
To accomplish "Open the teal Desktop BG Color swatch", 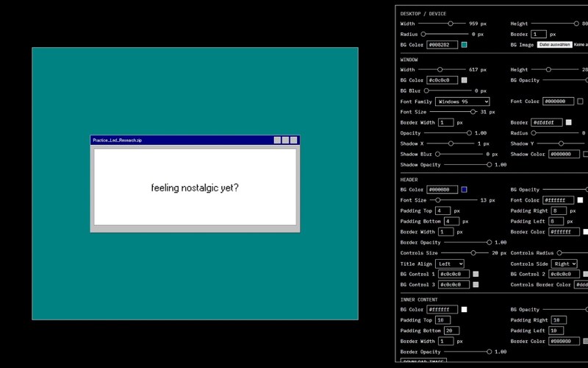I will tap(464, 45).
